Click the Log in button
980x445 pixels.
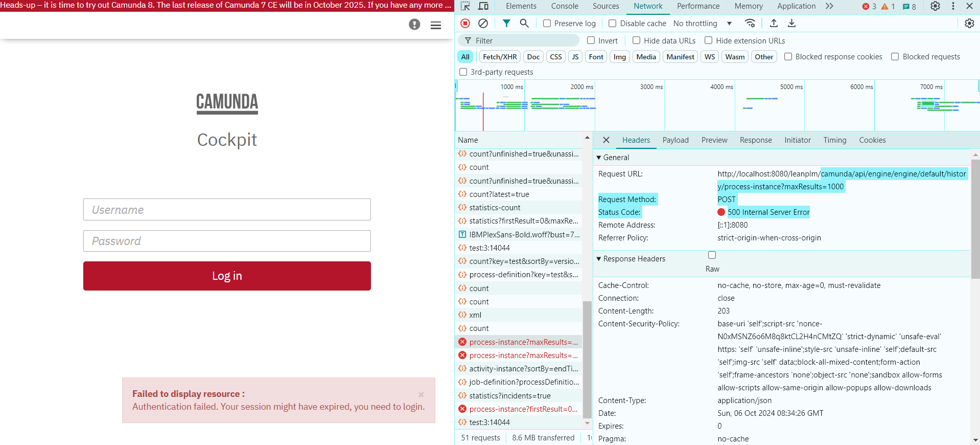pyautogui.click(x=227, y=276)
